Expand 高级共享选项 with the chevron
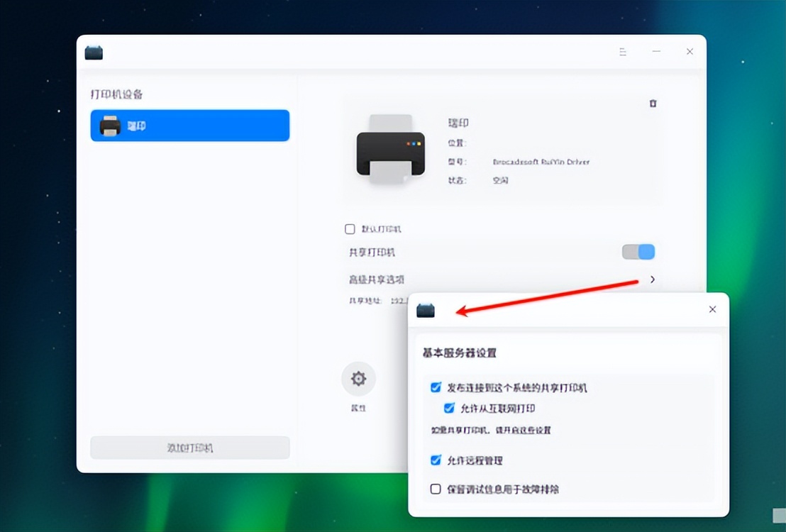The height and width of the screenshot is (532, 786). pos(652,279)
